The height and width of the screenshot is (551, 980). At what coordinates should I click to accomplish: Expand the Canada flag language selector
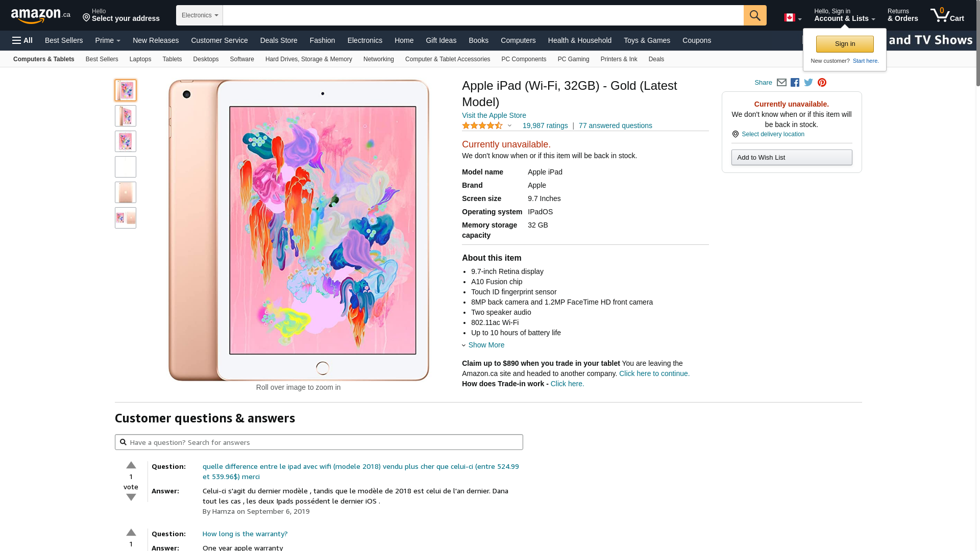(793, 18)
